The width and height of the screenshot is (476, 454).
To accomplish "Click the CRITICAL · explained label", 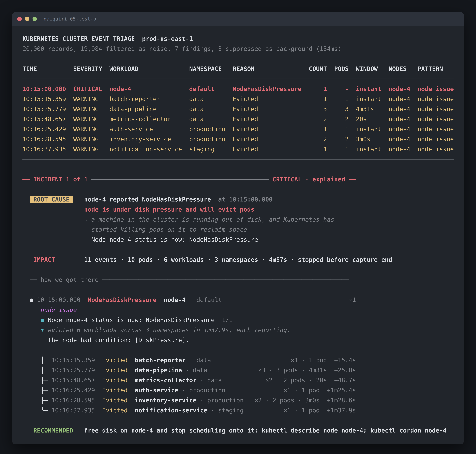I will [309, 179].
